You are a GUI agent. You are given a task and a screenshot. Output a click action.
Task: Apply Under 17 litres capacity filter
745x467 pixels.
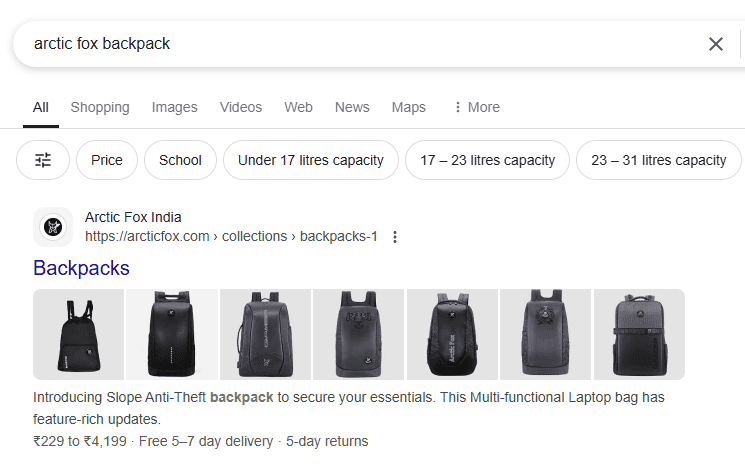pos(311,160)
